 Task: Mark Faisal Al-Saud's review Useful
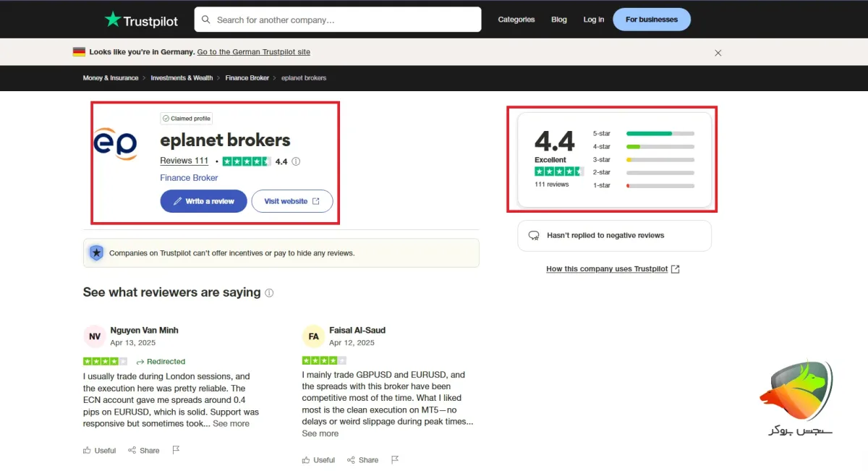pos(319,459)
